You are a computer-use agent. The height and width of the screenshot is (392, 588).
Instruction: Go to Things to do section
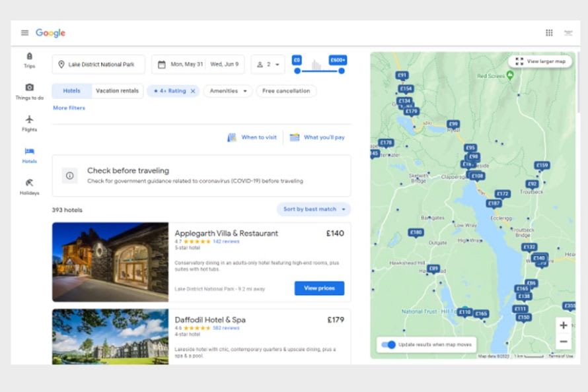(x=29, y=92)
